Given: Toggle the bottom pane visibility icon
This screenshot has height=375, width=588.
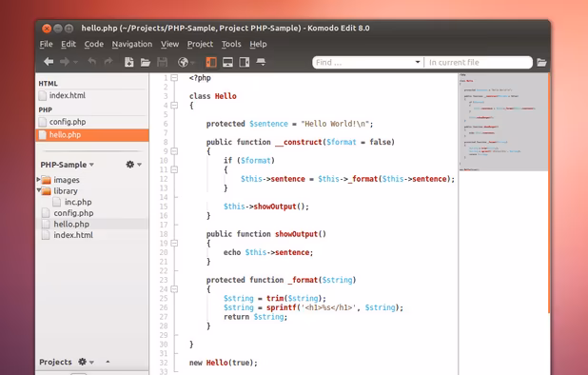Looking at the screenshot, I should click(227, 62).
